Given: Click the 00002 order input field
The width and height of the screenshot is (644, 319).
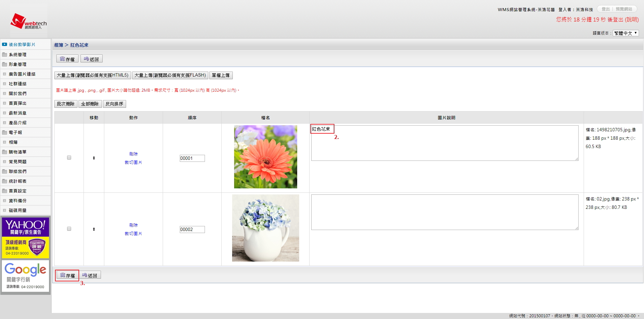Looking at the screenshot, I should click(x=192, y=229).
